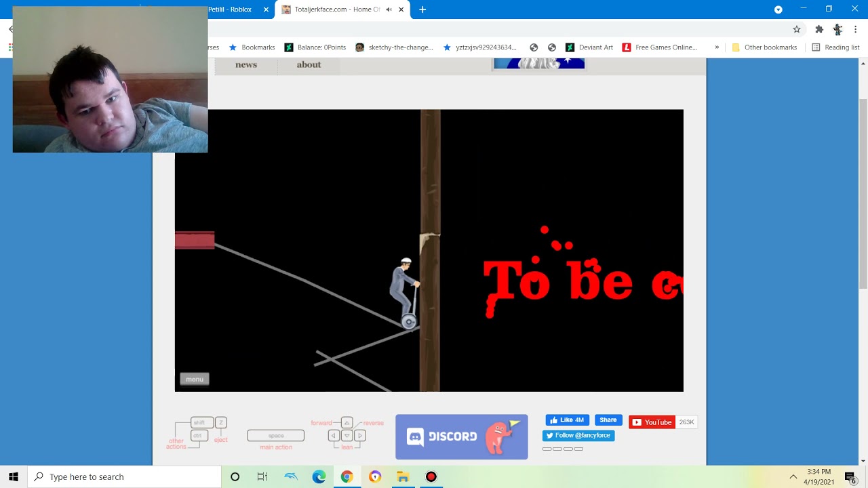Screen dimensions: 868x488
Task: Click the page vertical scrollbar thumb
Action: (863, 193)
